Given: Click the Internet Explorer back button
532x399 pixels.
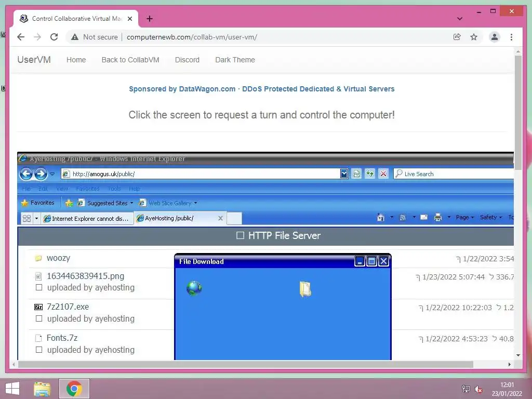Looking at the screenshot, I should [26, 174].
